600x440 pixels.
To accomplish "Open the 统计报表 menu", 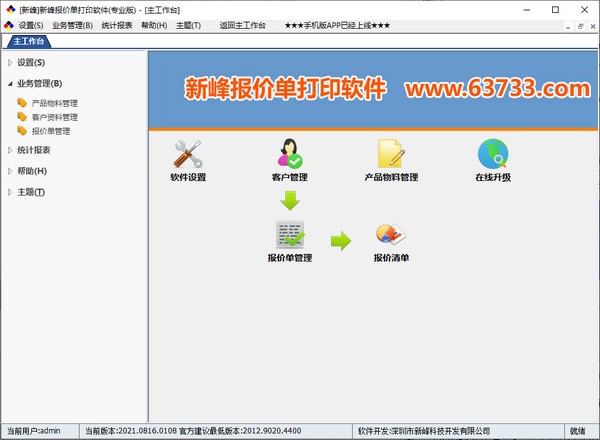I will point(117,26).
